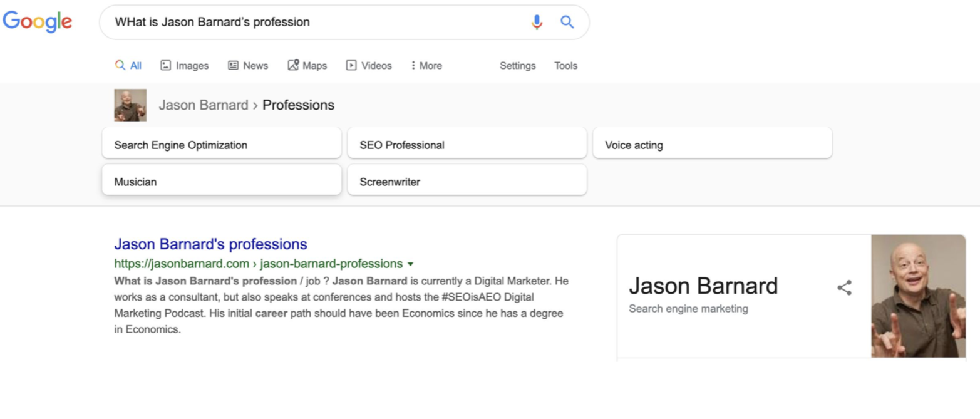Screen dimensions: 980x419
Task: Click the blue search magnifier button
Action: click(567, 22)
